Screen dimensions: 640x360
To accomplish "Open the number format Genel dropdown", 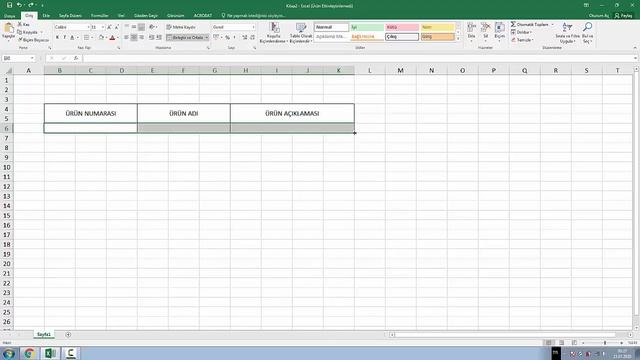I will [x=253, y=27].
